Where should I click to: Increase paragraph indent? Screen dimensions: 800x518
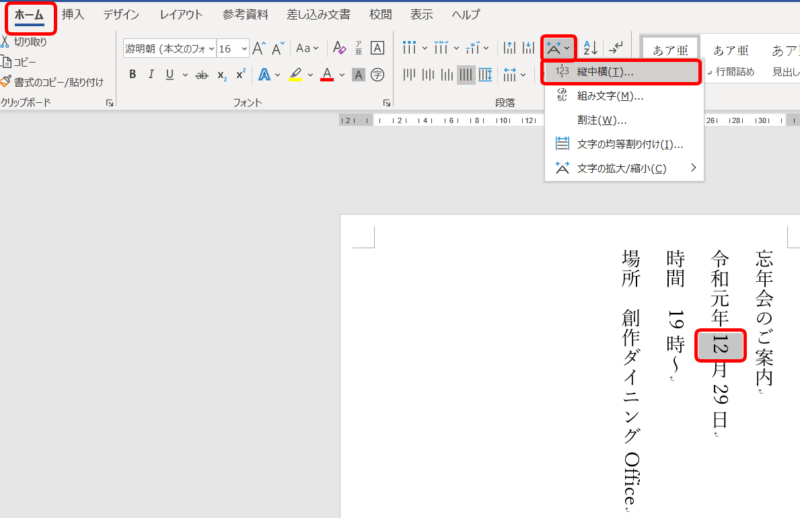tap(528, 48)
